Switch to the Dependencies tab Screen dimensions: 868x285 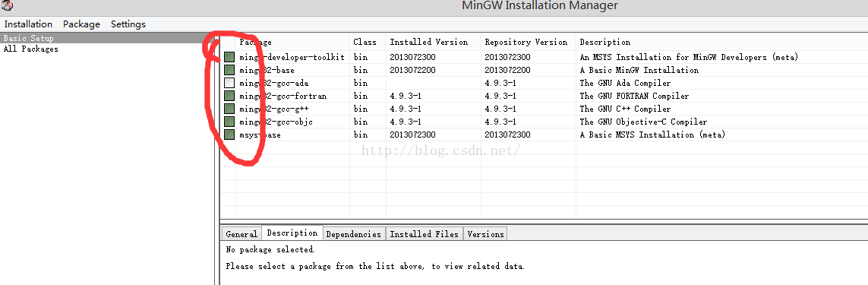pos(354,234)
